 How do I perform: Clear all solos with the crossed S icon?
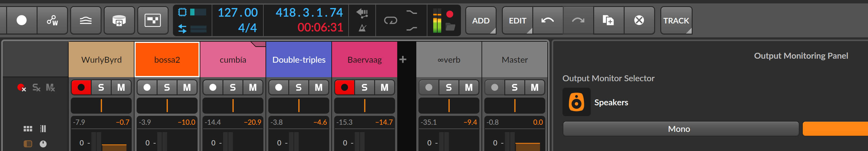click(36, 88)
